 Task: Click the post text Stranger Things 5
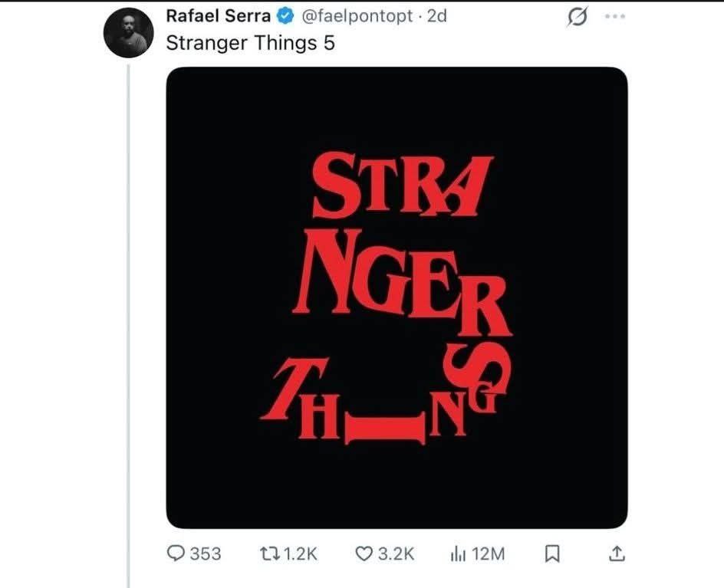coord(250,42)
